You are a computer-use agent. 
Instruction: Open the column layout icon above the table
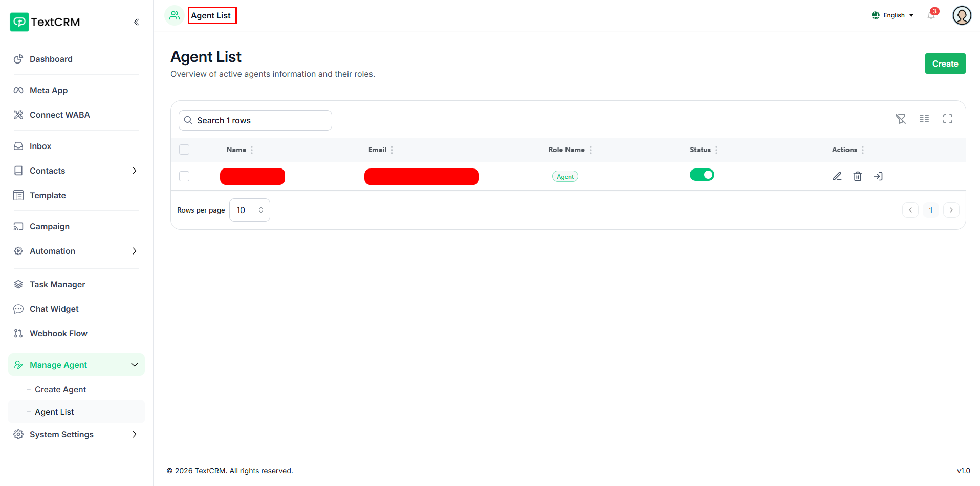[924, 119]
